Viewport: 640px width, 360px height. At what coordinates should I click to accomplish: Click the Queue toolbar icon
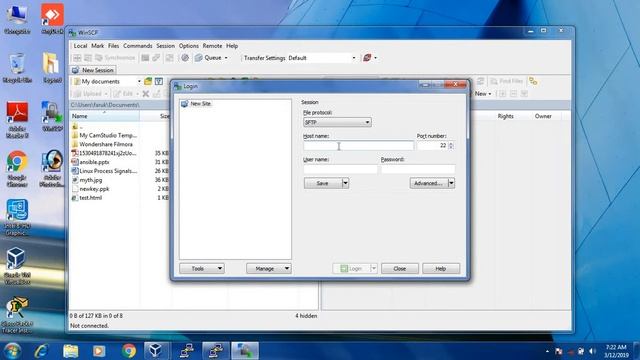point(199,58)
